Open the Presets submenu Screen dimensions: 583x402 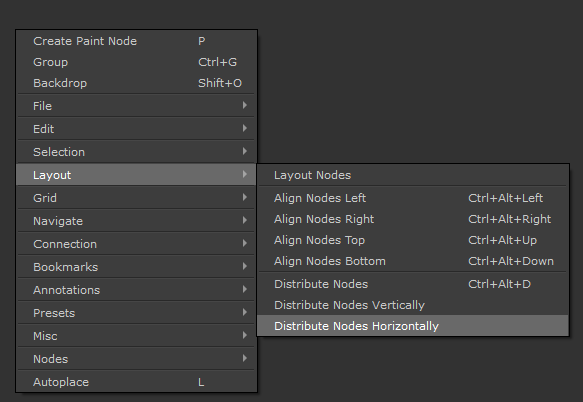click(x=136, y=313)
